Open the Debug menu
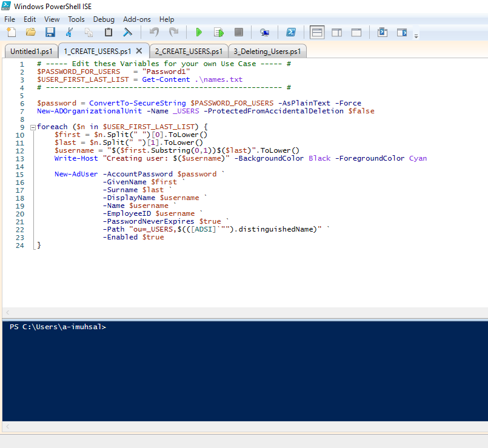This screenshot has height=448, width=488. click(104, 19)
